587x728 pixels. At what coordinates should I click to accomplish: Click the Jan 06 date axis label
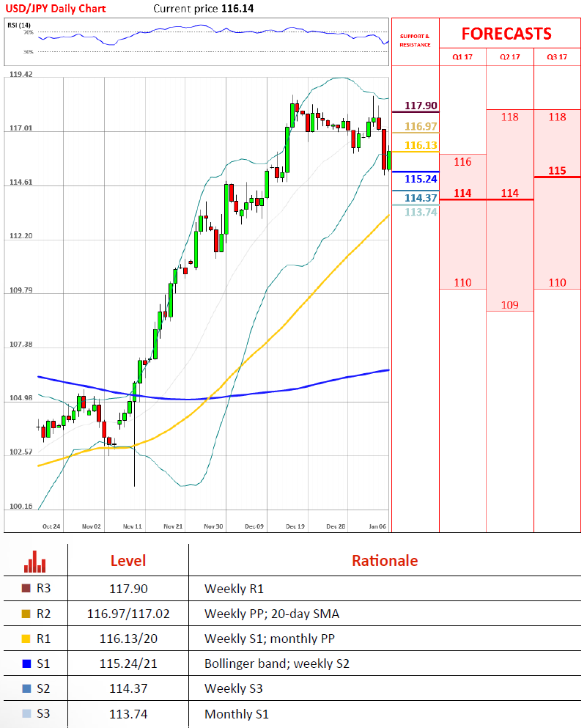pyautogui.click(x=377, y=526)
